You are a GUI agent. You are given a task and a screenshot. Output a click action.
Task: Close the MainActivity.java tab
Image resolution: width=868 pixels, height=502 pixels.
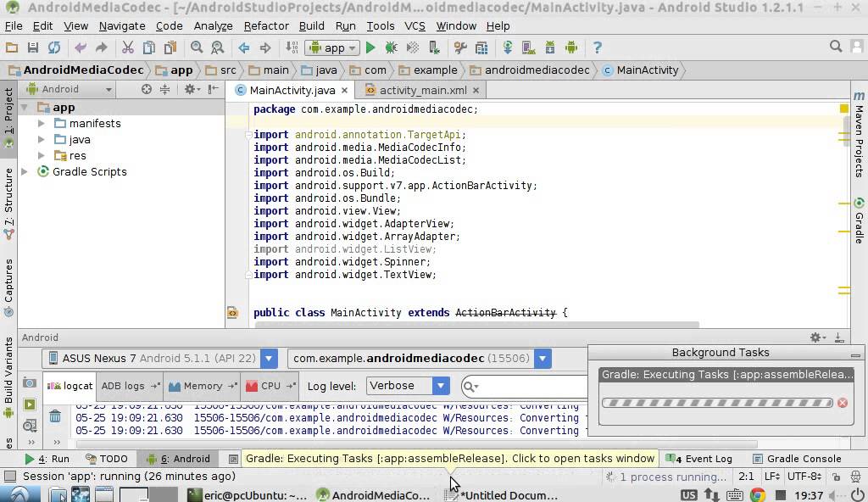click(x=345, y=90)
